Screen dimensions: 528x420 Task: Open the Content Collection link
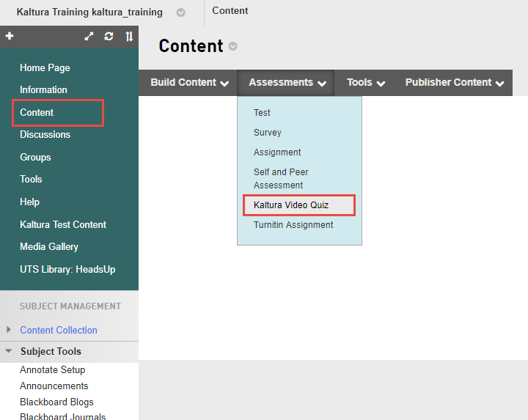[59, 331]
